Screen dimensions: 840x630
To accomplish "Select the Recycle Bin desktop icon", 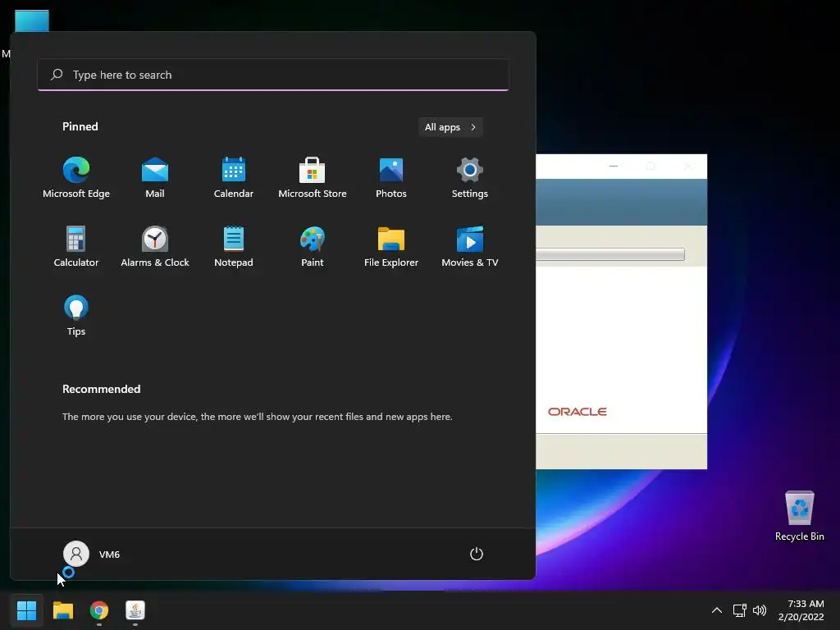I will pyautogui.click(x=799, y=517).
